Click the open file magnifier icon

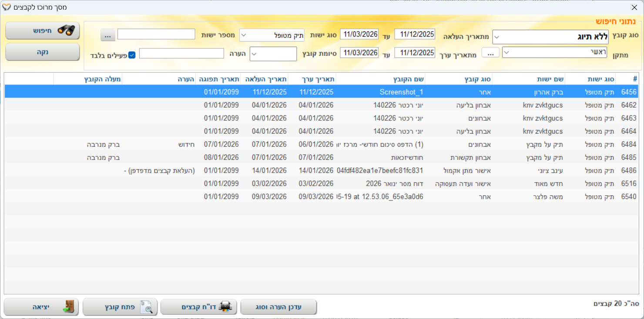147,307
